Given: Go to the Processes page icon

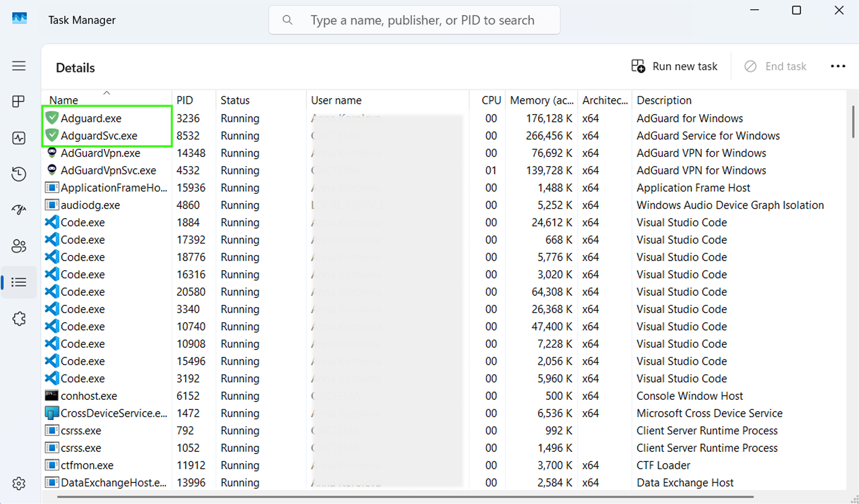Looking at the screenshot, I should 19,101.
